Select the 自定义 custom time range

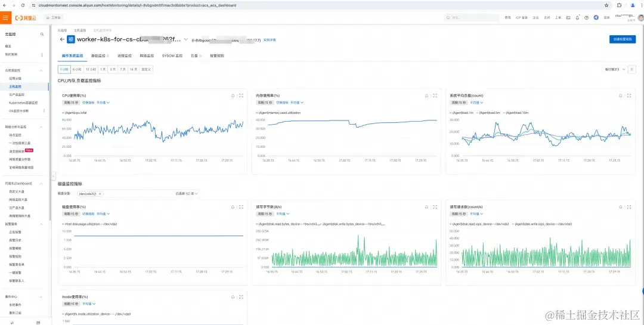click(146, 69)
